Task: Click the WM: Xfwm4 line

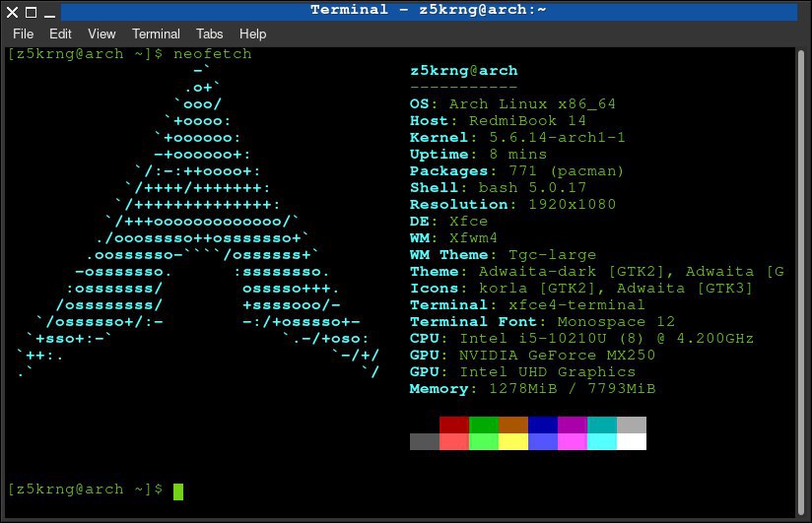Action: click(453, 237)
